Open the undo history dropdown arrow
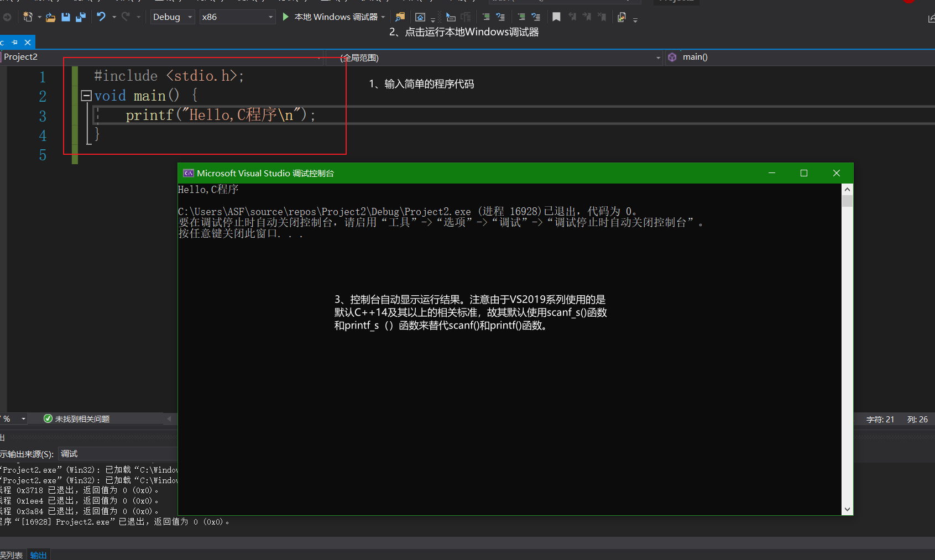 (114, 17)
